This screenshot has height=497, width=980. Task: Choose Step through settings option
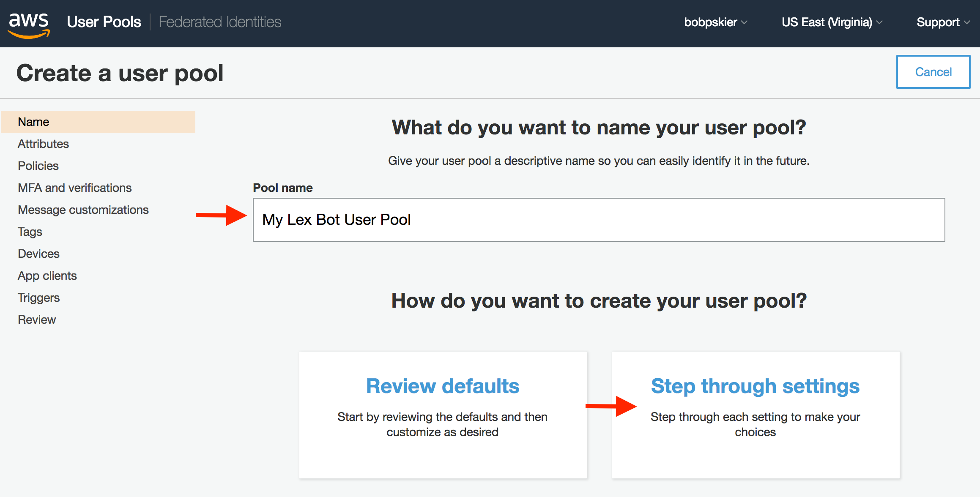click(756, 415)
